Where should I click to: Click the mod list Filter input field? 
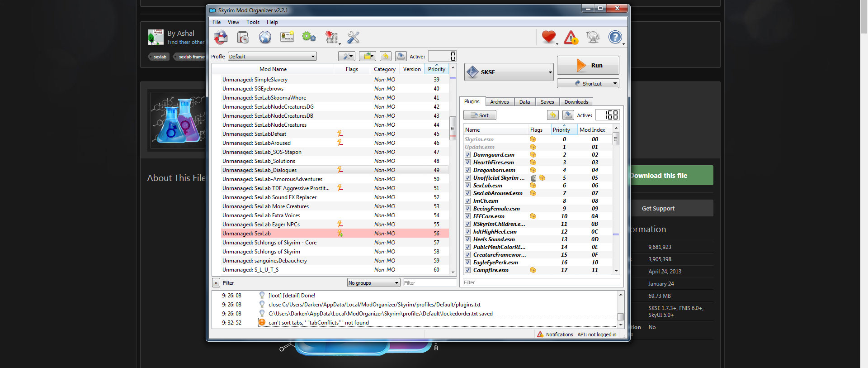click(429, 283)
